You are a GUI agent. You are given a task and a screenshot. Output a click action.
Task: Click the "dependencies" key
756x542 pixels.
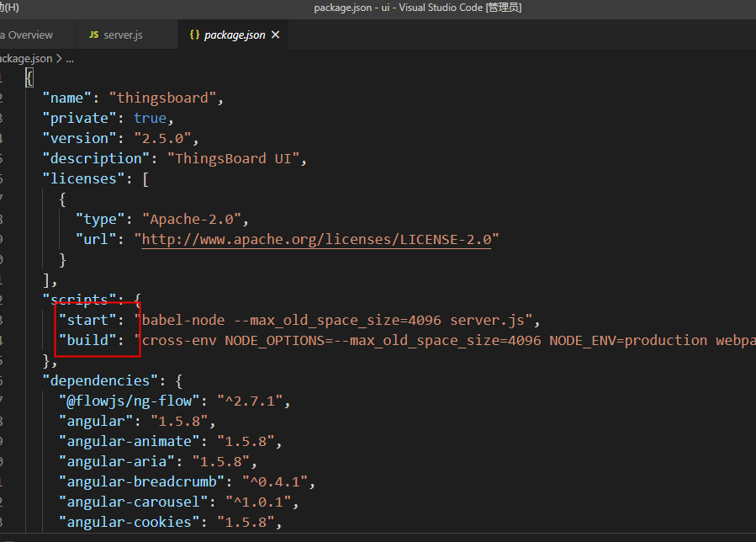point(100,380)
